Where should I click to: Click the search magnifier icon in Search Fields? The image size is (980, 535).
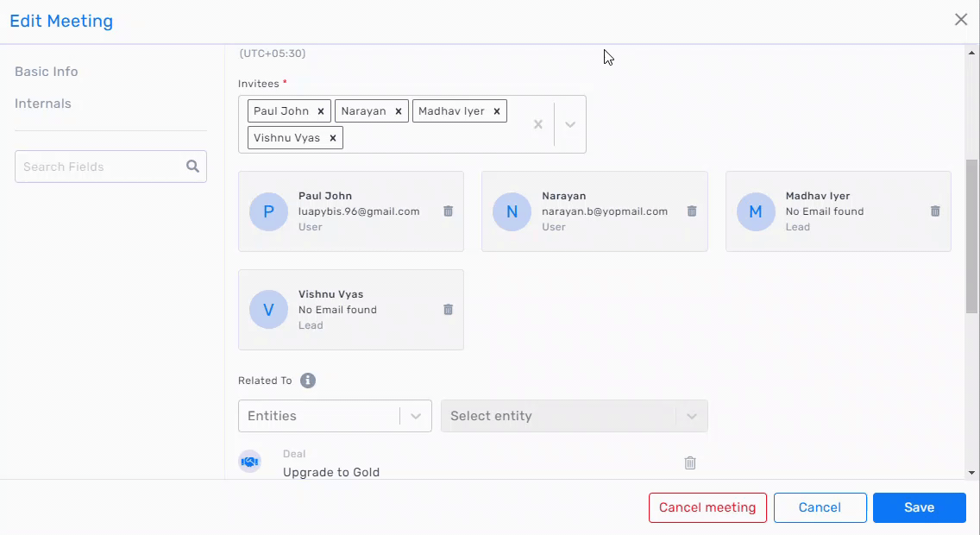click(x=192, y=167)
